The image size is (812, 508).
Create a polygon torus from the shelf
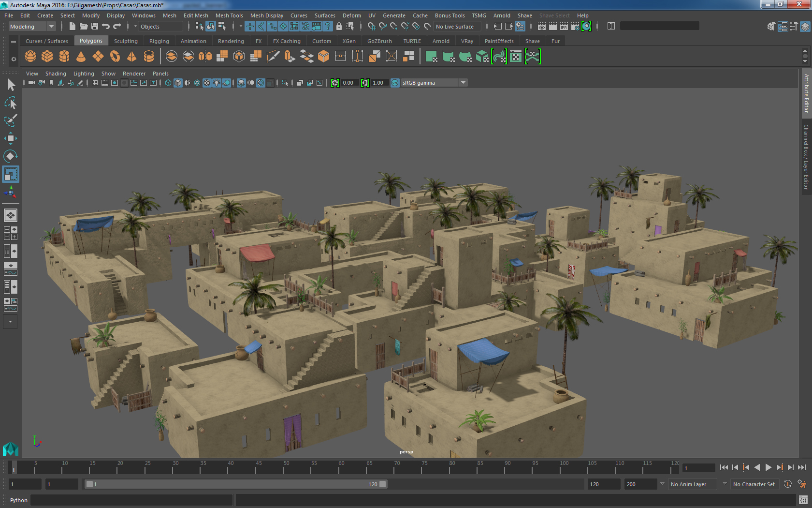[115, 57]
